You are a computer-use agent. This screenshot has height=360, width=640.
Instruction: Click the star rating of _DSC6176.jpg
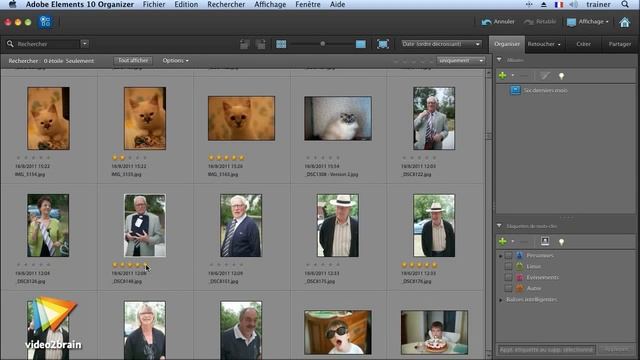(419, 265)
